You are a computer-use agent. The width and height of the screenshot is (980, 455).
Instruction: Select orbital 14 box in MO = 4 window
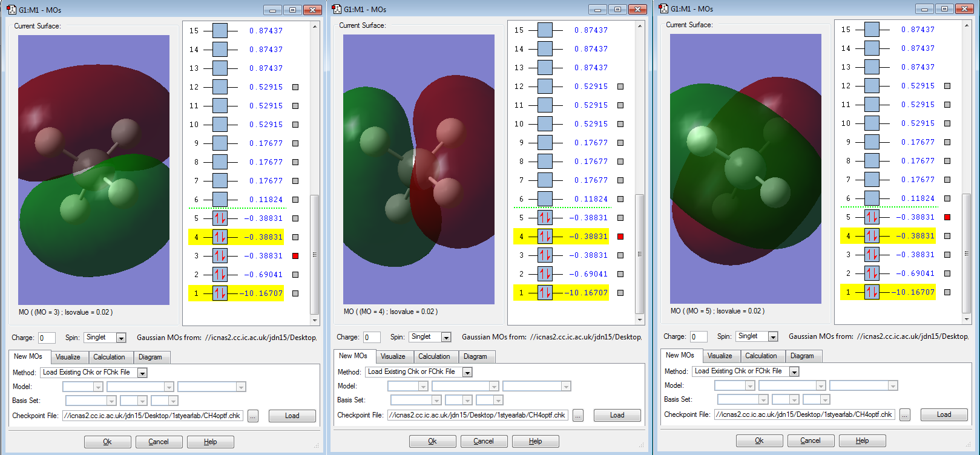coord(545,49)
